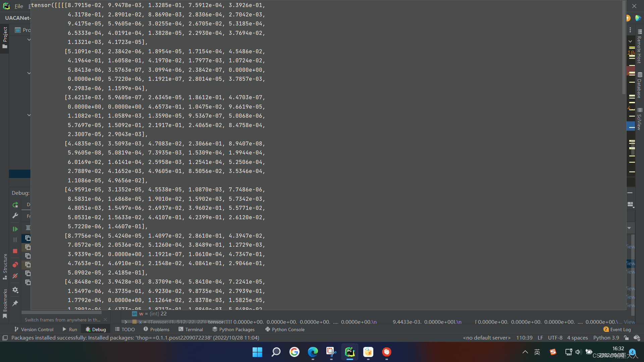
Task: Open network status tray icon
Action: pos(569,352)
